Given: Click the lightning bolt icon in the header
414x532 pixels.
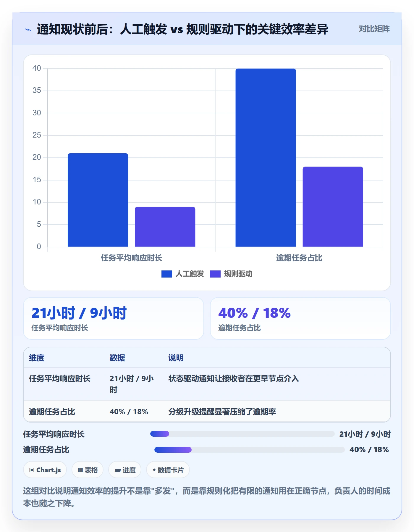Looking at the screenshot, I should tap(28, 30).
